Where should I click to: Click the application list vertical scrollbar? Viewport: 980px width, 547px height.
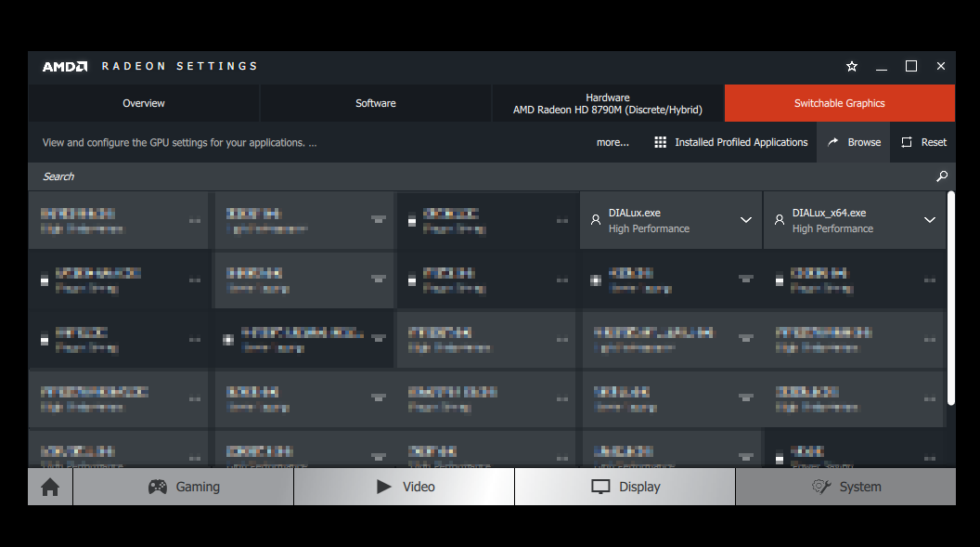tap(951, 299)
